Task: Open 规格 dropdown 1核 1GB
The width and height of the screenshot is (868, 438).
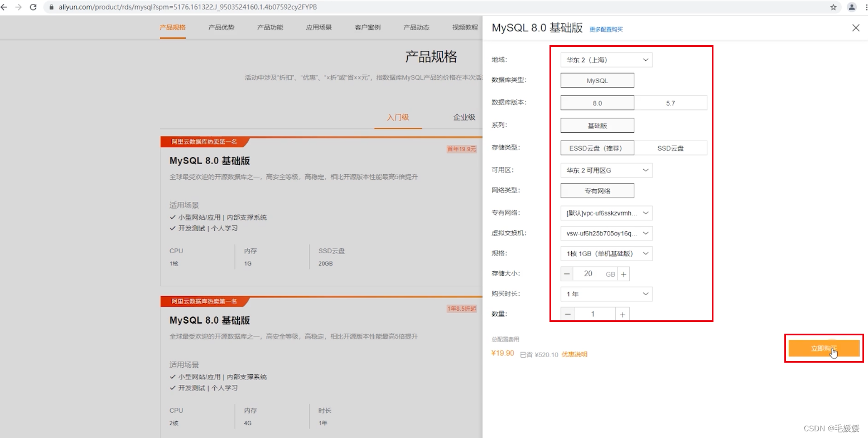Action: 606,253
